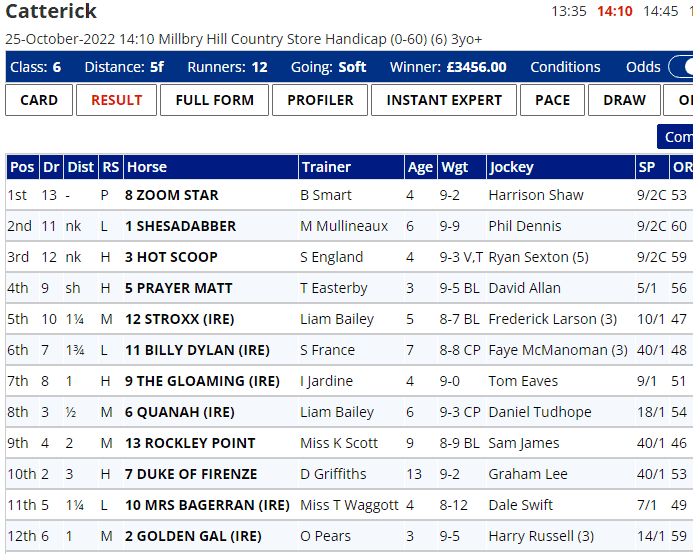Click the highlighted 14:10 race time
Viewport: 693px width, 554px height.
tap(614, 12)
